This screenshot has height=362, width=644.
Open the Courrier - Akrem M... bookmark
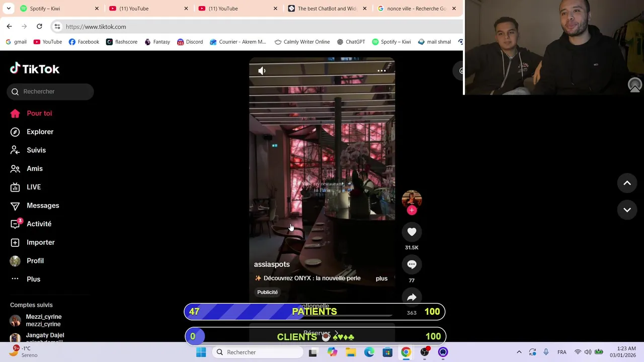pos(238,42)
